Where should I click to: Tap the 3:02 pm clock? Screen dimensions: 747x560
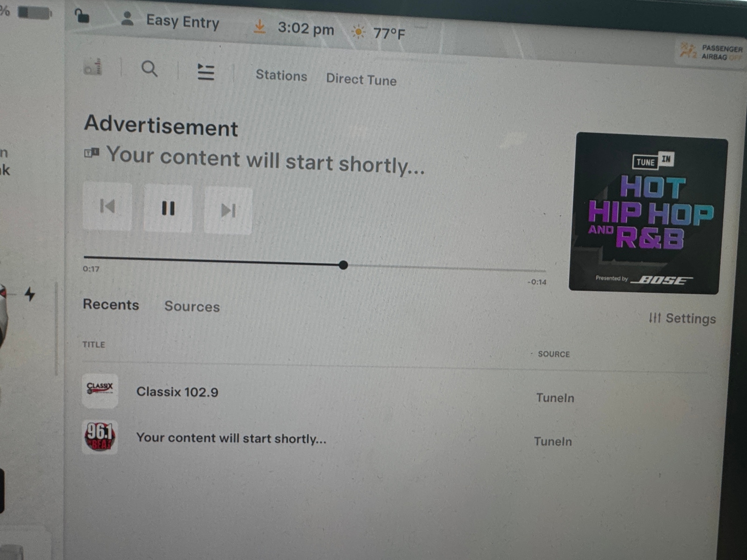(x=306, y=28)
